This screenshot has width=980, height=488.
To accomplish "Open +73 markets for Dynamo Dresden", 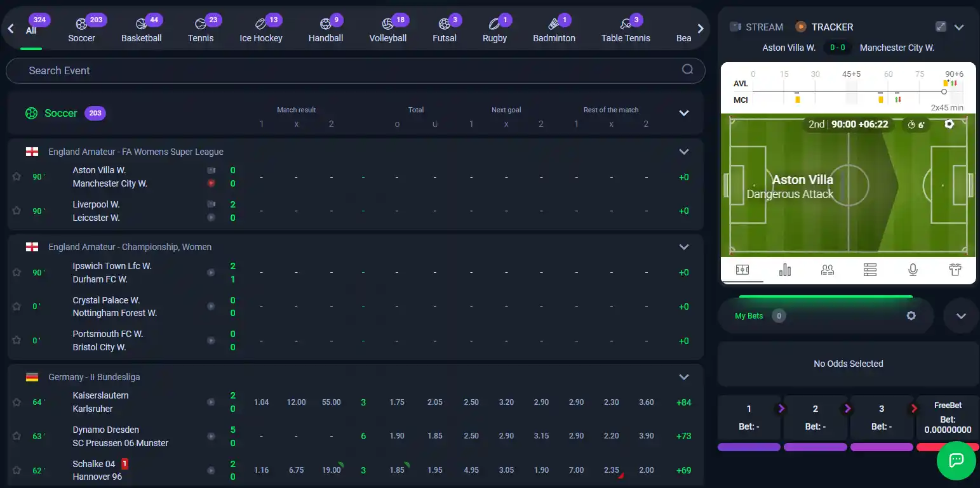I will [x=683, y=436].
